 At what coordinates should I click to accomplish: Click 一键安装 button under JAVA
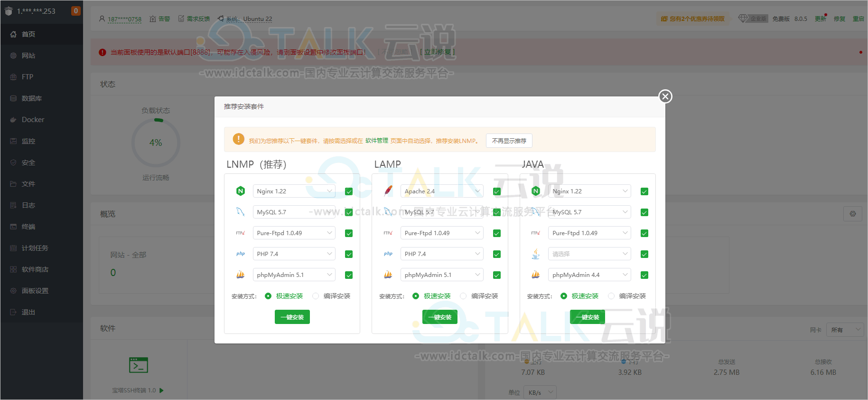588,317
